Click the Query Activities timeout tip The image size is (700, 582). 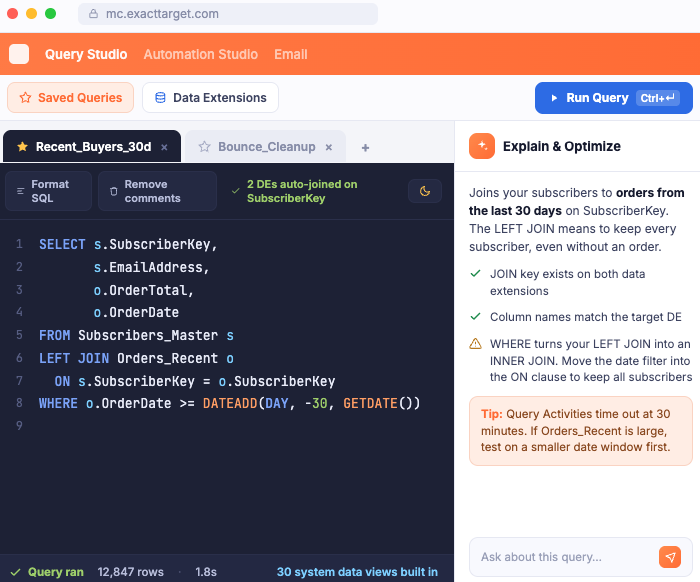580,431
